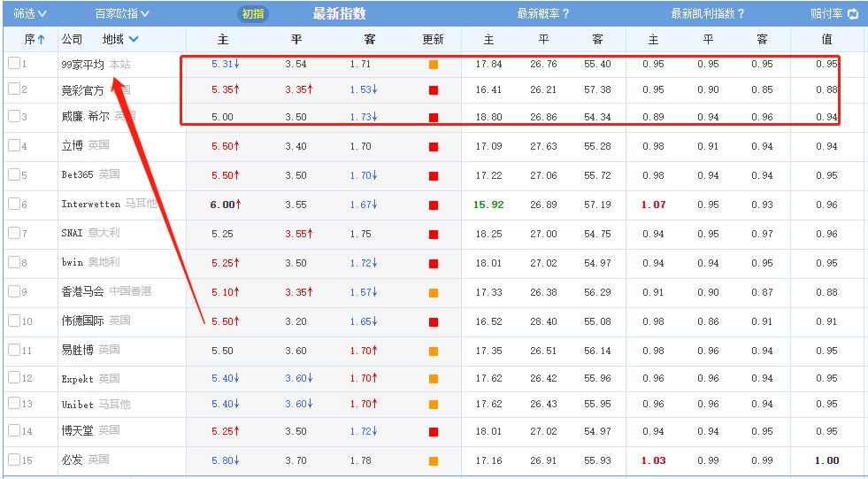868x479 pixels.
Task: Click the red update square for bwin
Action: [x=434, y=264]
